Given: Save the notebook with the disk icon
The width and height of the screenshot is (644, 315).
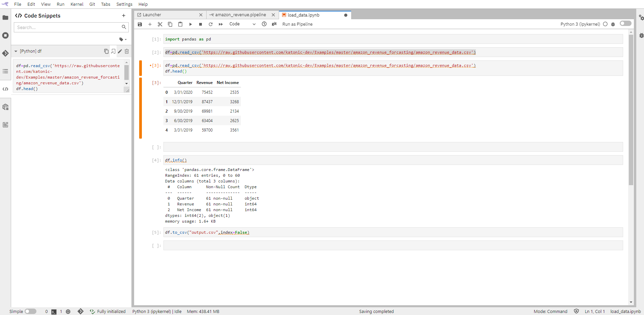Looking at the screenshot, I should click(x=140, y=24).
